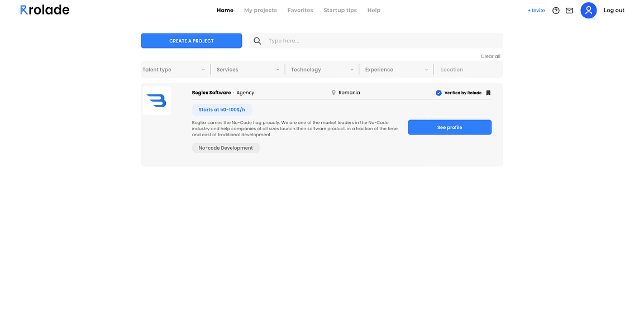
Task: Click the Boglex Software company name
Action: [x=211, y=93]
